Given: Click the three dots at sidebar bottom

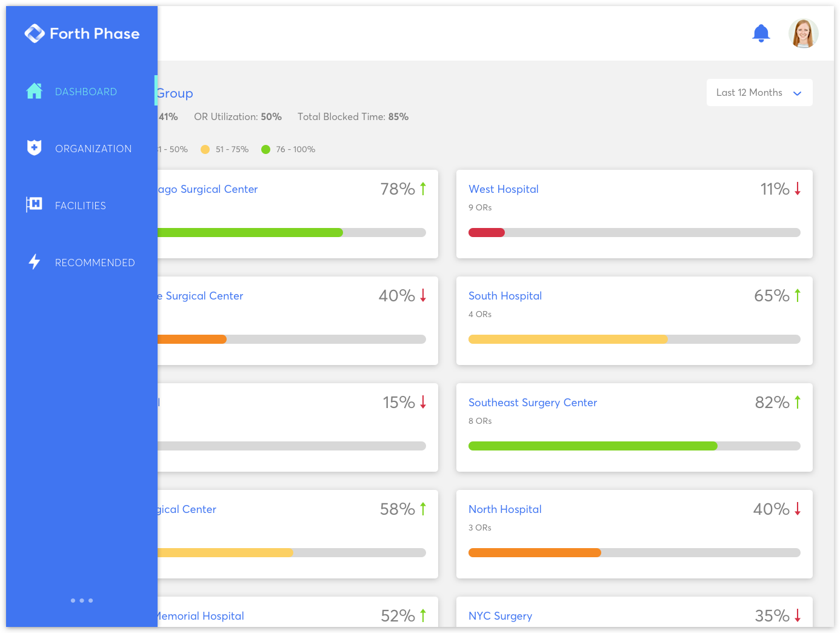Looking at the screenshot, I should (82, 600).
